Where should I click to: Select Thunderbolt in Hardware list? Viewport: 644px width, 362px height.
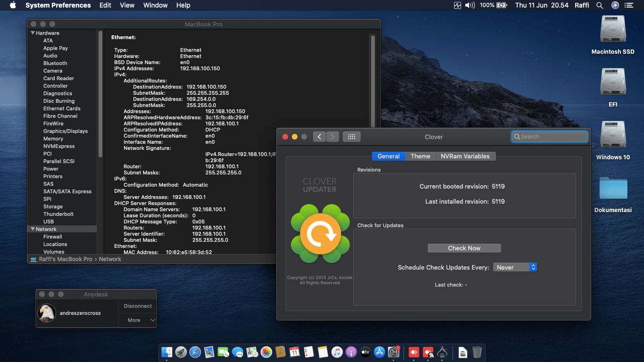tap(58, 214)
